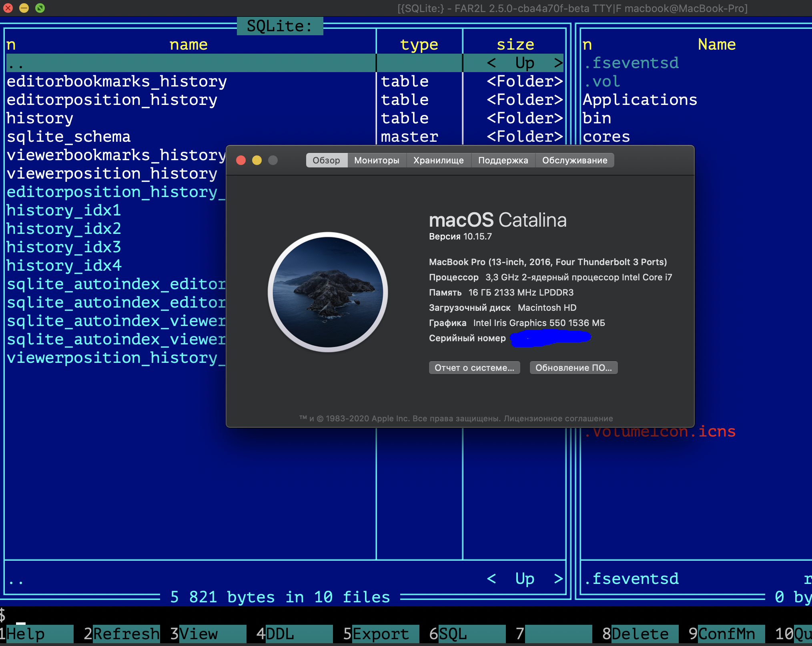Click the Отчет о системе button
The image size is (812, 646).
pos(474,368)
